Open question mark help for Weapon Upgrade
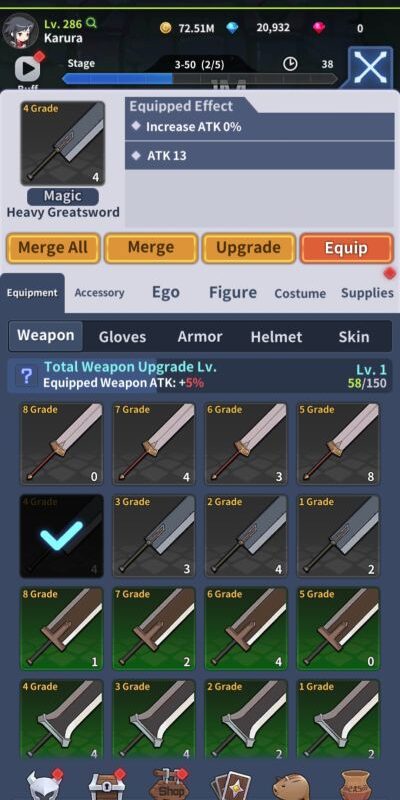 (26, 376)
